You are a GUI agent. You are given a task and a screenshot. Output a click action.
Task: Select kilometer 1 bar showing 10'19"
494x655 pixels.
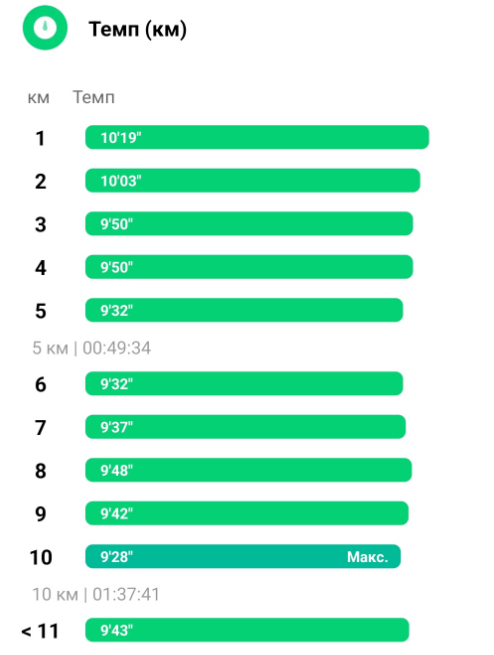(257, 137)
